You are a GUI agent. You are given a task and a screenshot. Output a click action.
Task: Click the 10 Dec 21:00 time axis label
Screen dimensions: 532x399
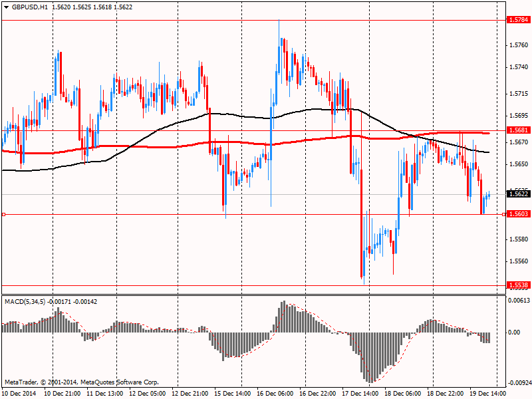(63, 393)
